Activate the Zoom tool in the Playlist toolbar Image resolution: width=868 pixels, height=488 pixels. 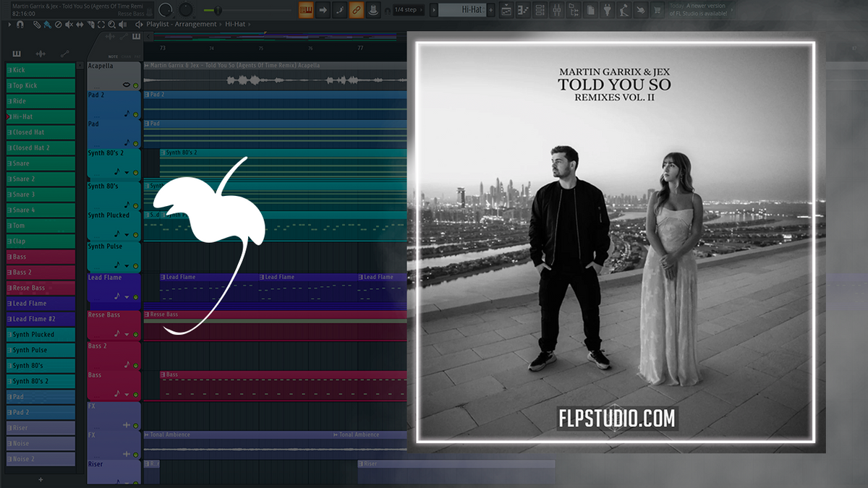[x=111, y=25]
